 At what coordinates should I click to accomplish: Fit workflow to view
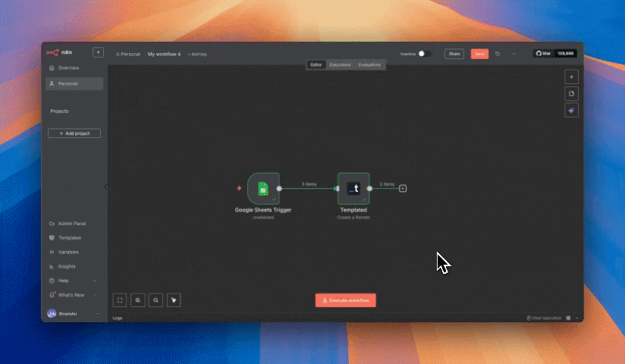(x=120, y=300)
